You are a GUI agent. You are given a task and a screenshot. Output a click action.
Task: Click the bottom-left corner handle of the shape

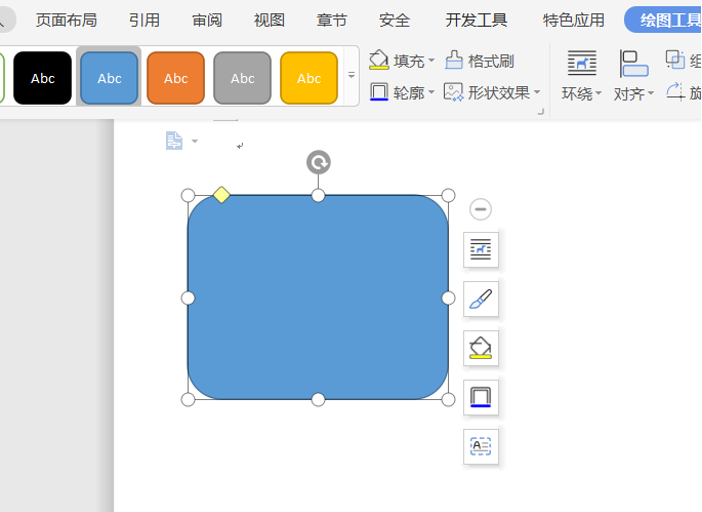click(x=188, y=399)
